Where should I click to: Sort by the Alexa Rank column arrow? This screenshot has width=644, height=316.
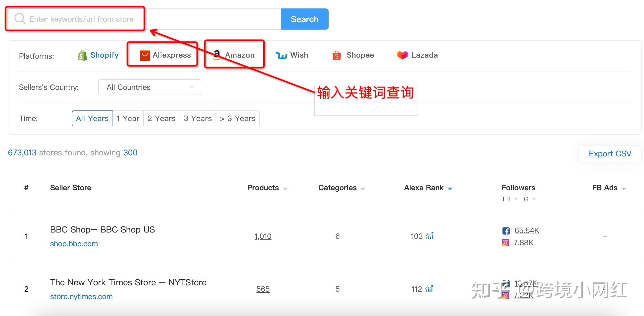tap(450, 189)
